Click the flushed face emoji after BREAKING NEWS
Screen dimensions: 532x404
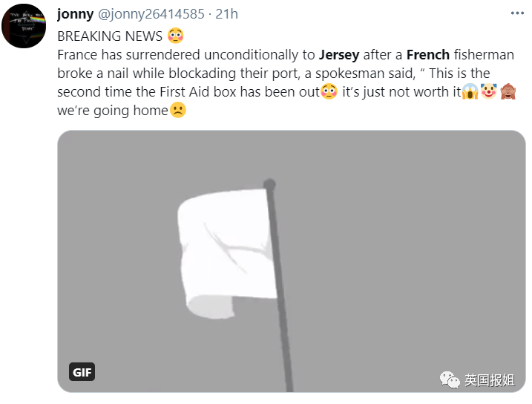point(176,35)
